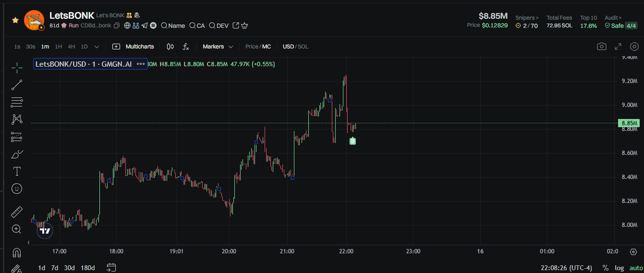Screen dimensions: 644x273
Task: Expand the more timeframes chevron
Action: pos(97,47)
